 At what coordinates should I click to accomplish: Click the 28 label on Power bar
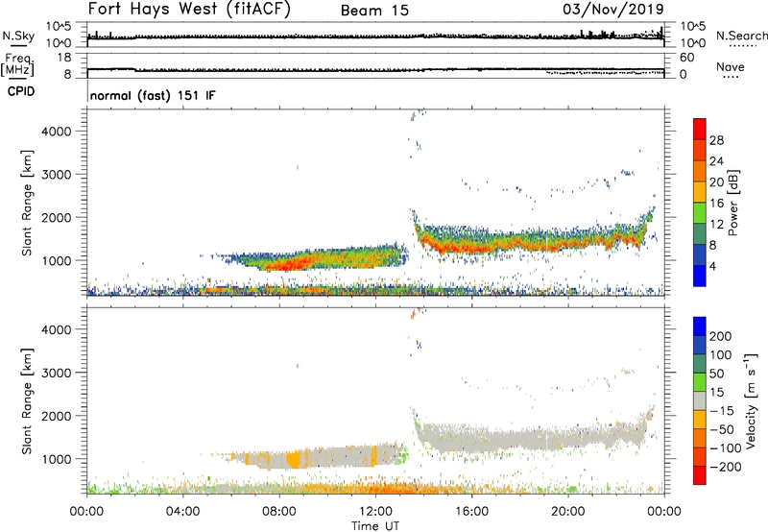716,140
